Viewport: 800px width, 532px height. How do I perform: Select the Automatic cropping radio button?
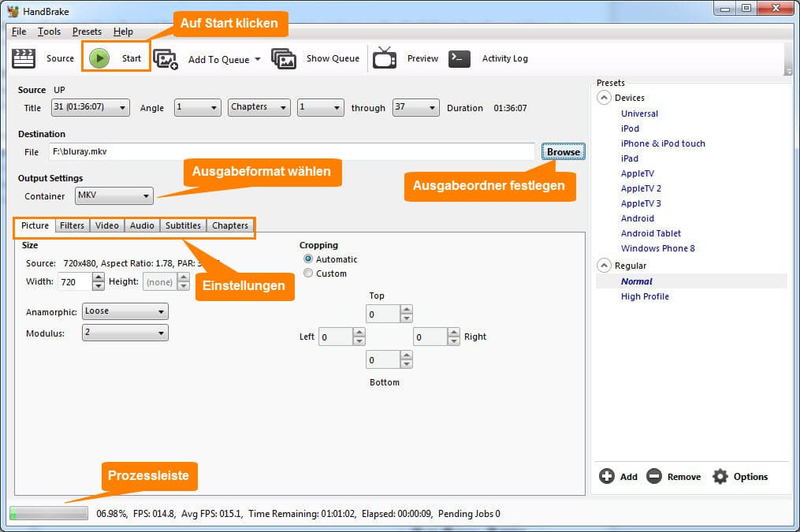point(308,259)
